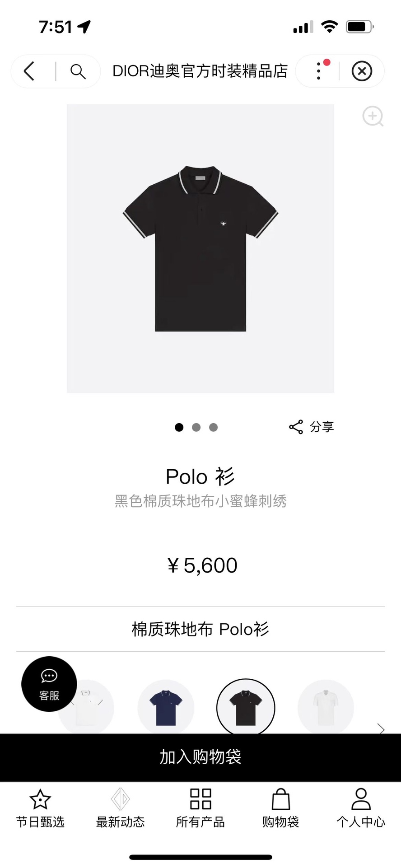Choose the plain white shirt variant
This screenshot has height=868, width=401.
tap(326, 707)
